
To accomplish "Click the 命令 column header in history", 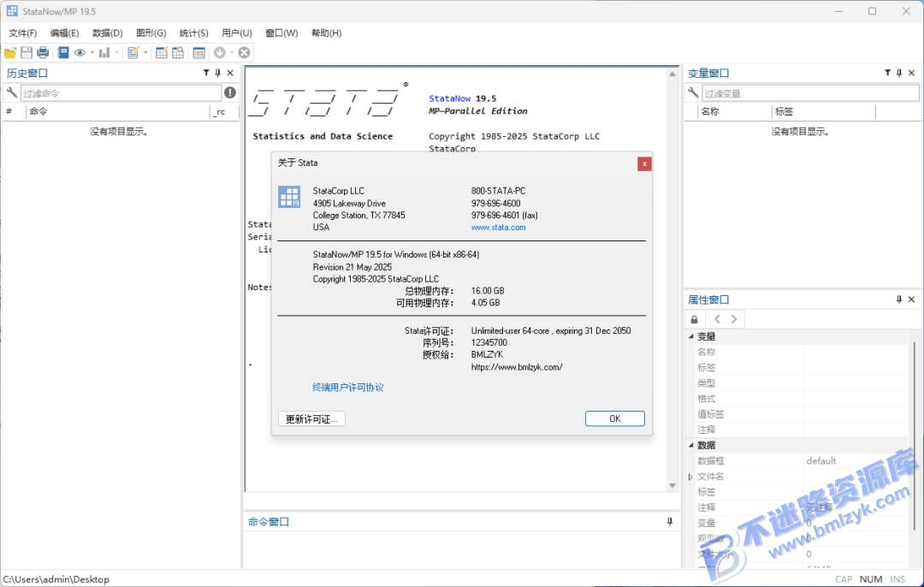I will (118, 111).
